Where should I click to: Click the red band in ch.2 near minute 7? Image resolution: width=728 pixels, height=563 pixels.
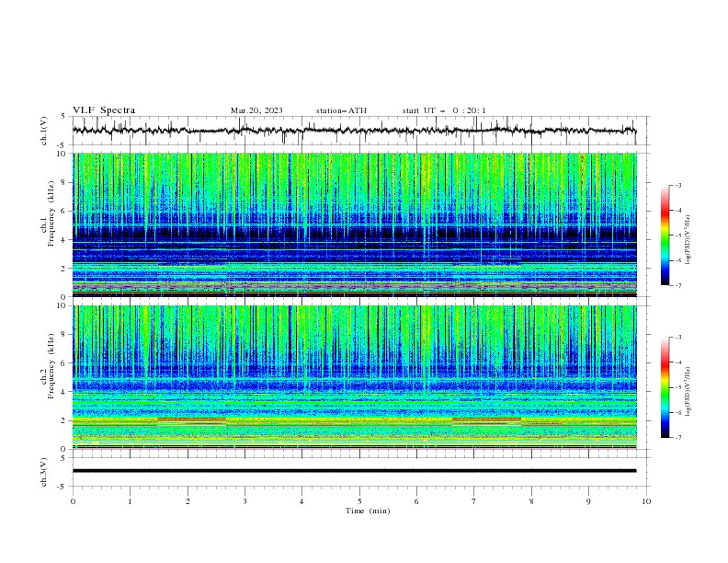pos(486,419)
